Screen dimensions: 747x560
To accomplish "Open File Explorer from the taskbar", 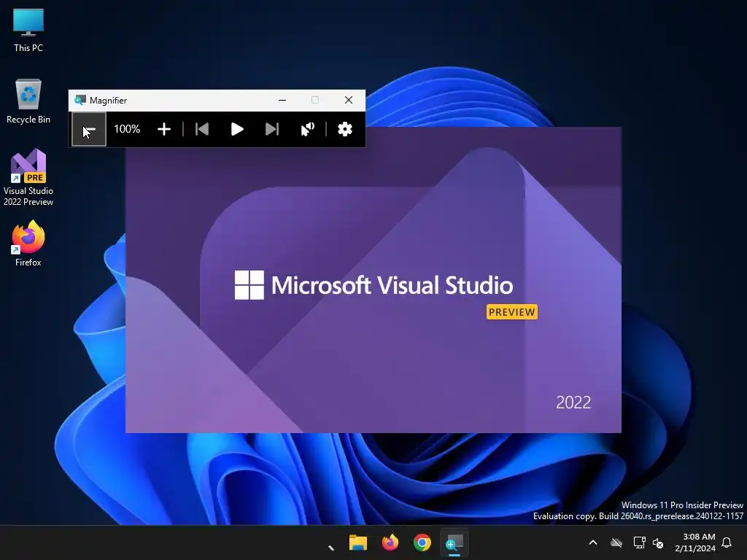I will pyautogui.click(x=357, y=542).
